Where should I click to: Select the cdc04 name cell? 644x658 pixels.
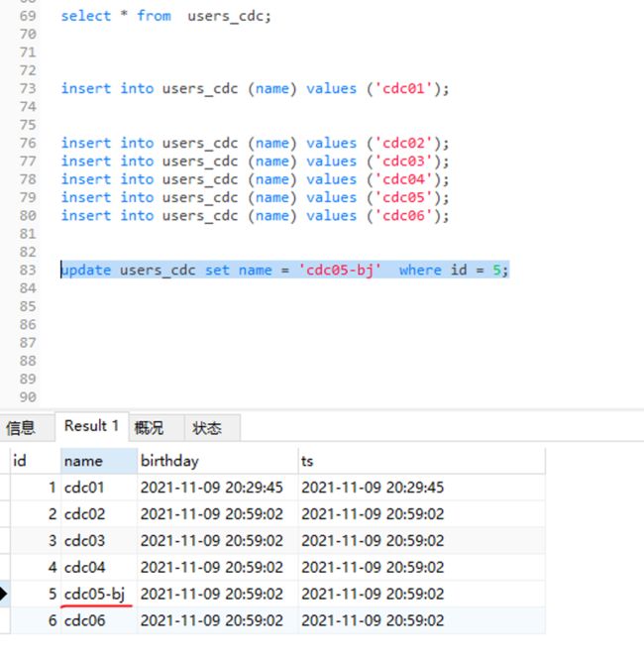point(99,568)
